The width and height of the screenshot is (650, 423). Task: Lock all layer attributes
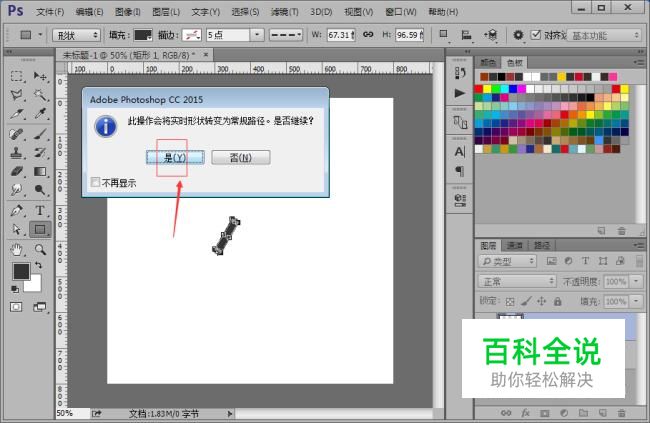558,301
